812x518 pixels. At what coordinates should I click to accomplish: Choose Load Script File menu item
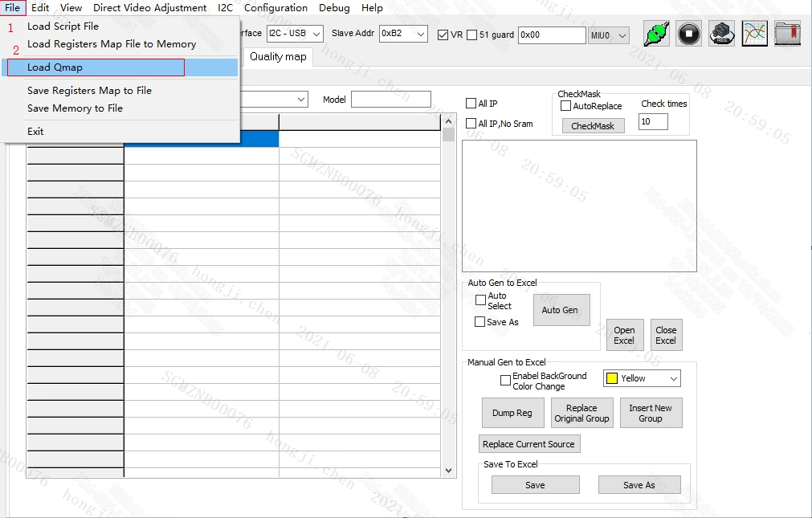click(x=120, y=27)
